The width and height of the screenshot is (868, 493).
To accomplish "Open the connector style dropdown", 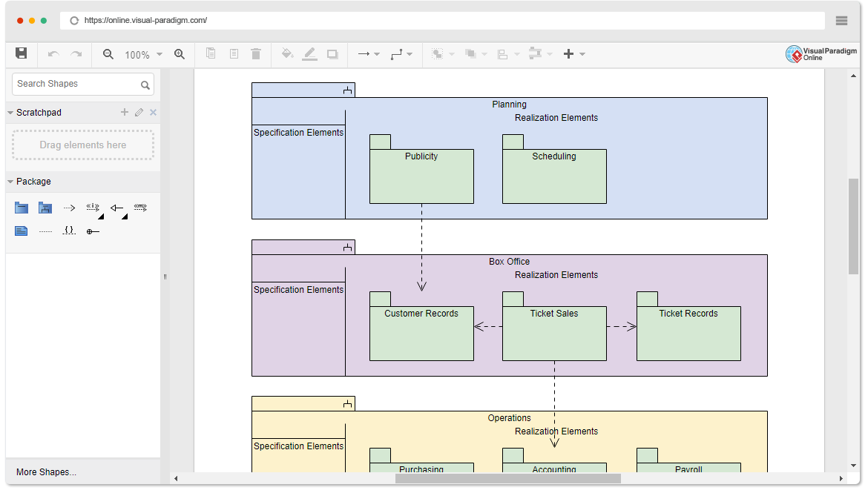I will tap(410, 53).
